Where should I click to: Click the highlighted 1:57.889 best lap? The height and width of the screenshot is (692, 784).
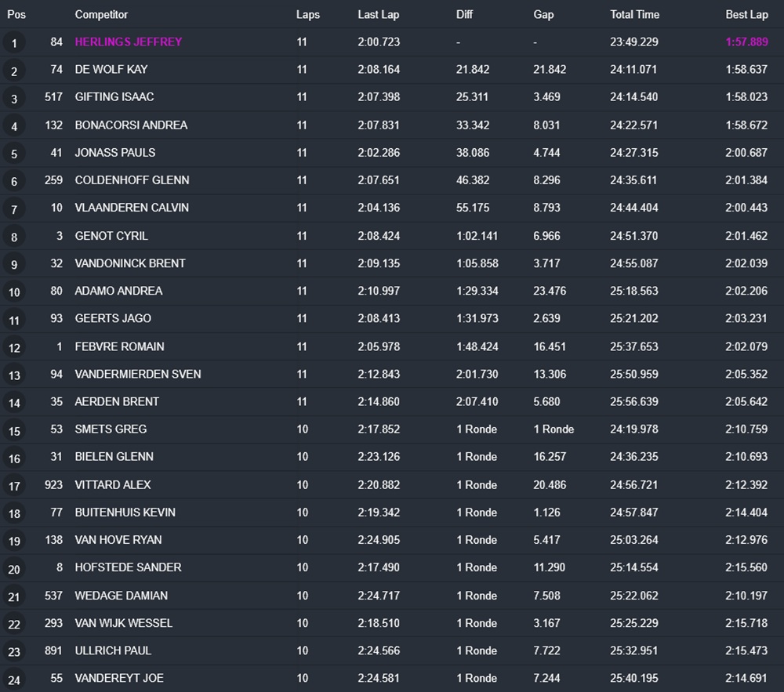click(x=747, y=42)
